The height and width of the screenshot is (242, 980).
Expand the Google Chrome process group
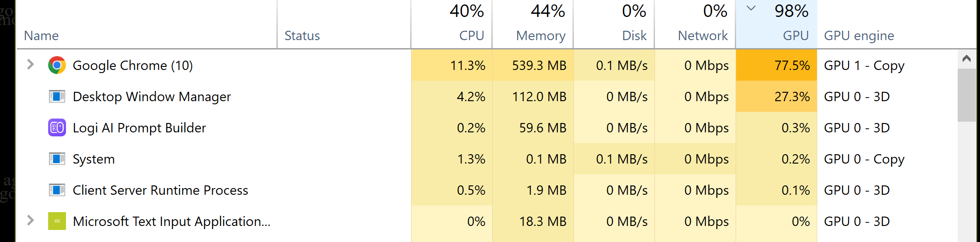click(30, 65)
